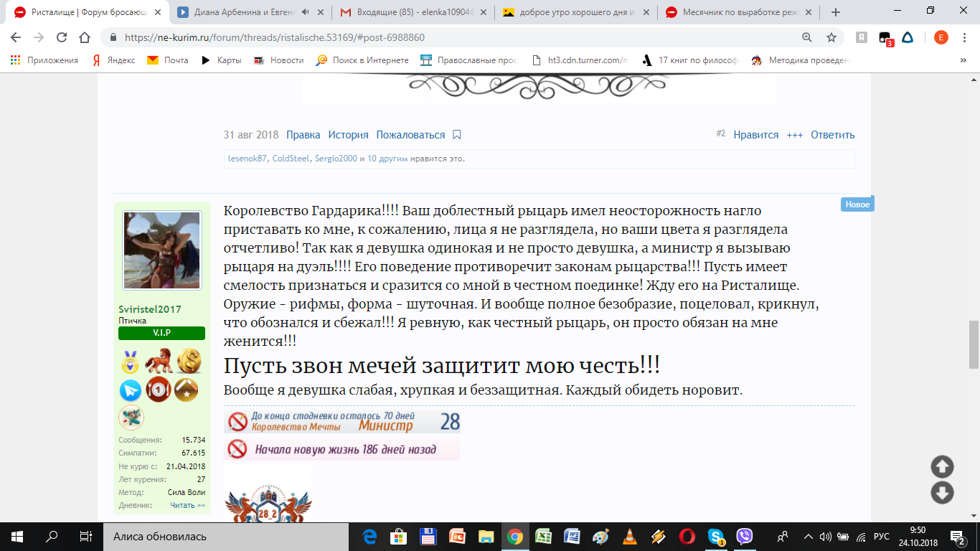Click the red number-one plate badge
The width and height of the screenshot is (980, 551).
[159, 390]
